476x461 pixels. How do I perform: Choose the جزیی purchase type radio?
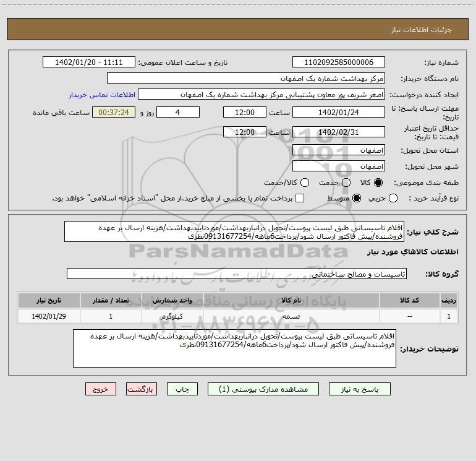pyautogui.click(x=393, y=198)
